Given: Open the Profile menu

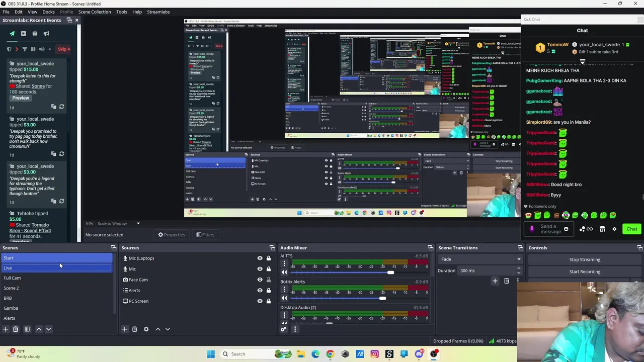Looking at the screenshot, I should point(66,12).
